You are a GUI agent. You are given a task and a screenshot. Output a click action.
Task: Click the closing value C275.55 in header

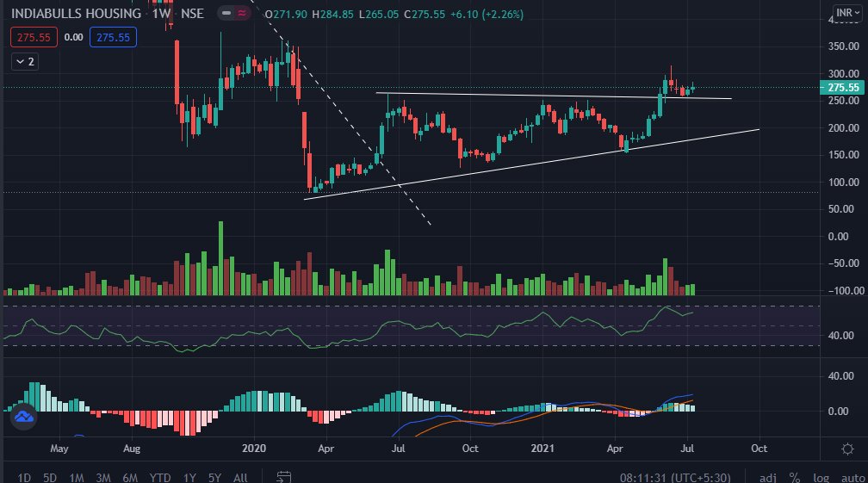point(424,15)
